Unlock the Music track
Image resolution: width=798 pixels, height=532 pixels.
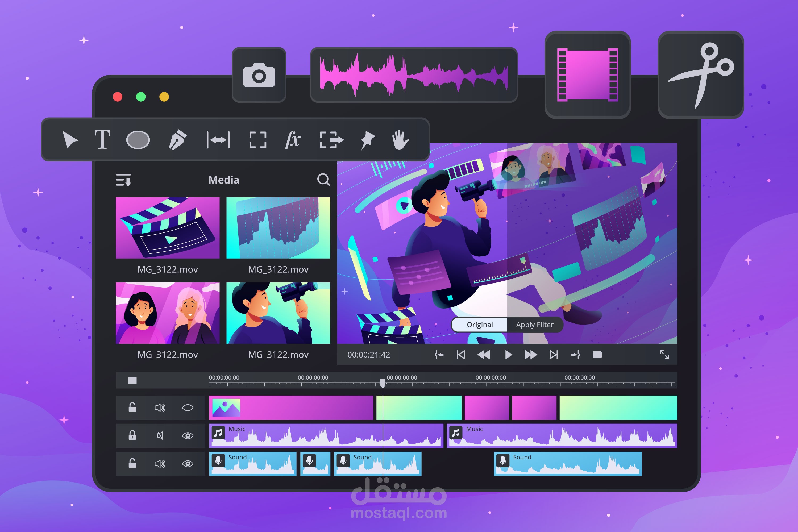(x=132, y=435)
